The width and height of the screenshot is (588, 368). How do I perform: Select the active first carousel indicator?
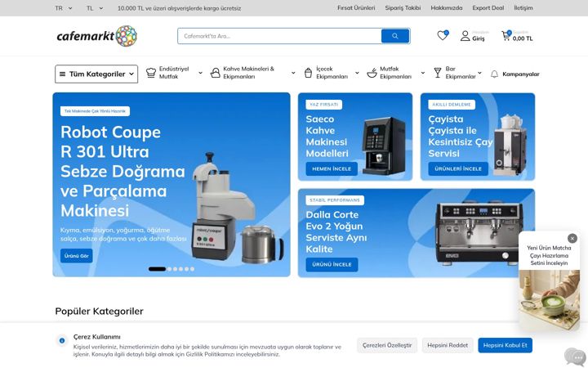coord(157,269)
